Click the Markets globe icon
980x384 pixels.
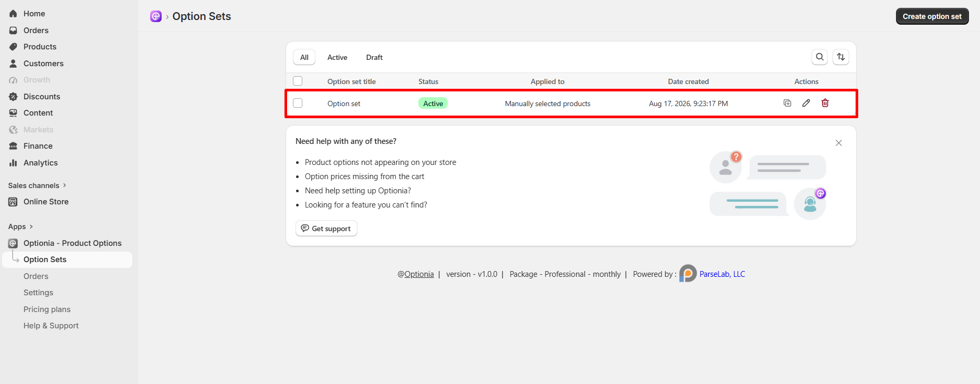point(13,130)
